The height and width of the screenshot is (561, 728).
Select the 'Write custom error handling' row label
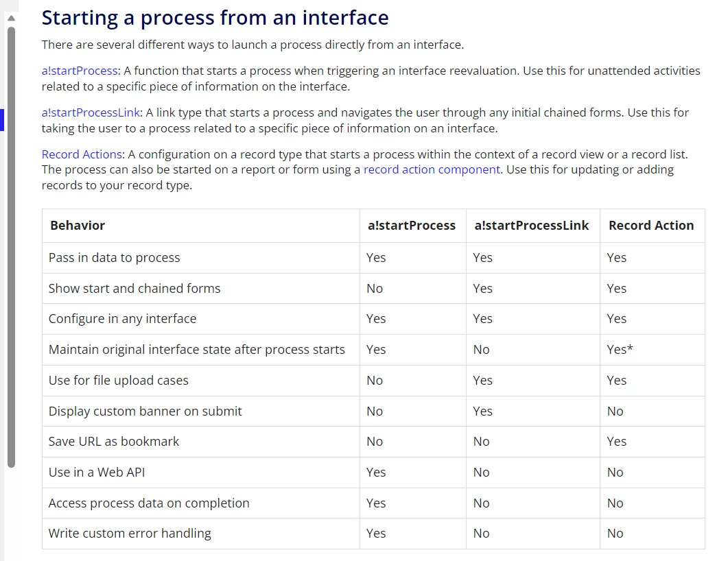pos(130,534)
